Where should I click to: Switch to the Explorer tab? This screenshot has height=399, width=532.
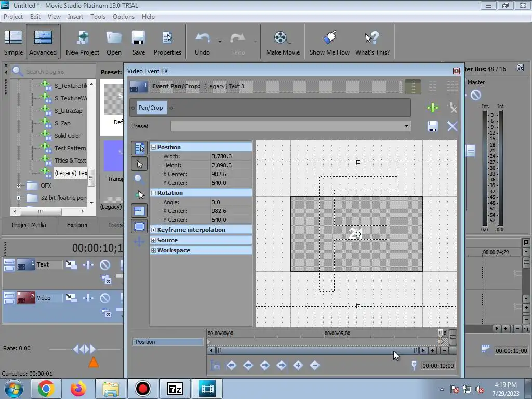[x=77, y=225]
